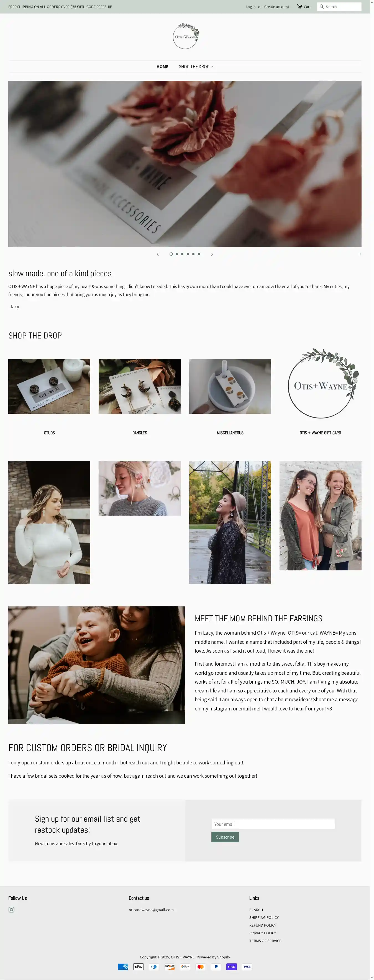Image resolution: width=374 pixels, height=980 pixels.
Task: Select the third slideshow dot
Action: pyautogui.click(x=182, y=254)
